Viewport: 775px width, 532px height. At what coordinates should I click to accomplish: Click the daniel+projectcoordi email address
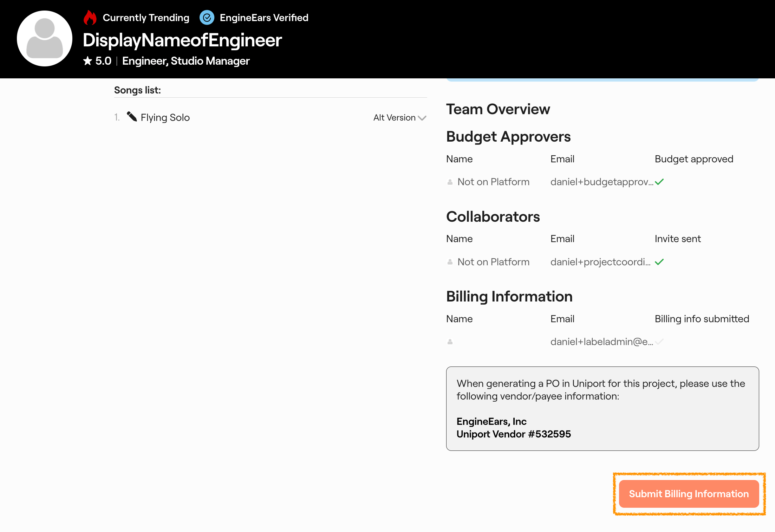(x=600, y=261)
